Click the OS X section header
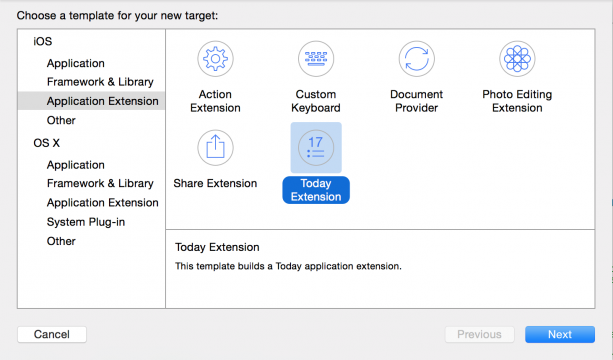Viewport: 613px width, 360px height. tap(47, 143)
